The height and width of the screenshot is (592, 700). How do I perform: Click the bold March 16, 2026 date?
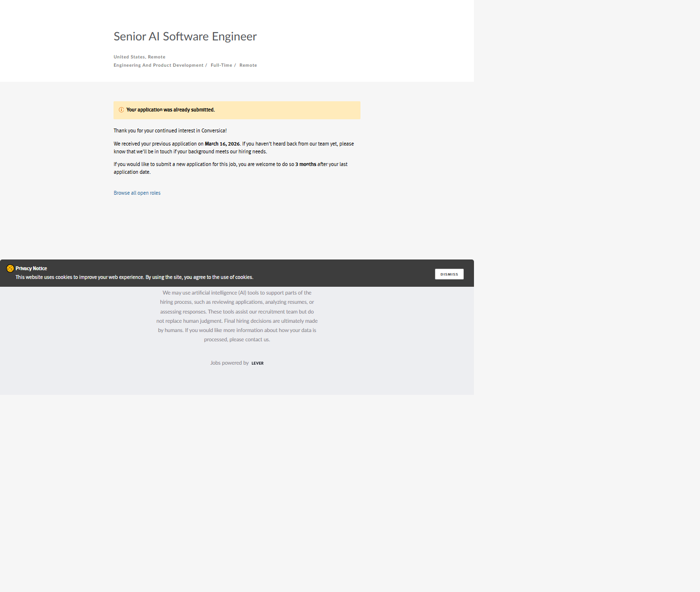pos(222,144)
